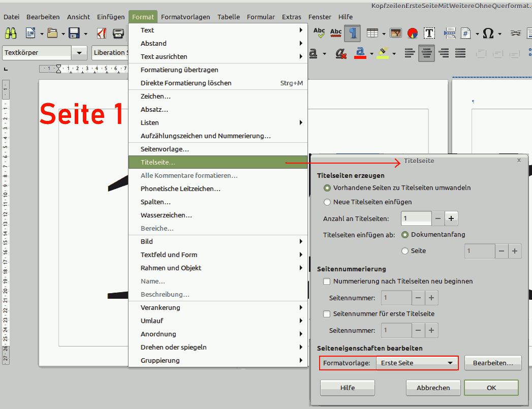Click the center alignment icon

(427, 53)
